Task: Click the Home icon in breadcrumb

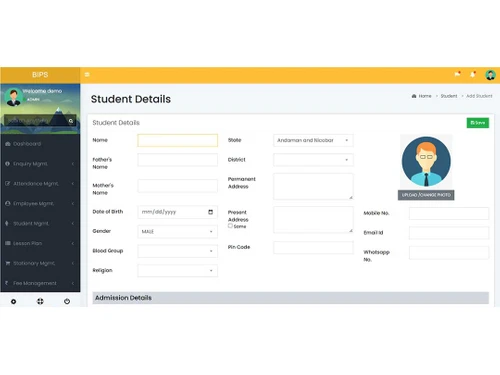Action: tap(414, 96)
